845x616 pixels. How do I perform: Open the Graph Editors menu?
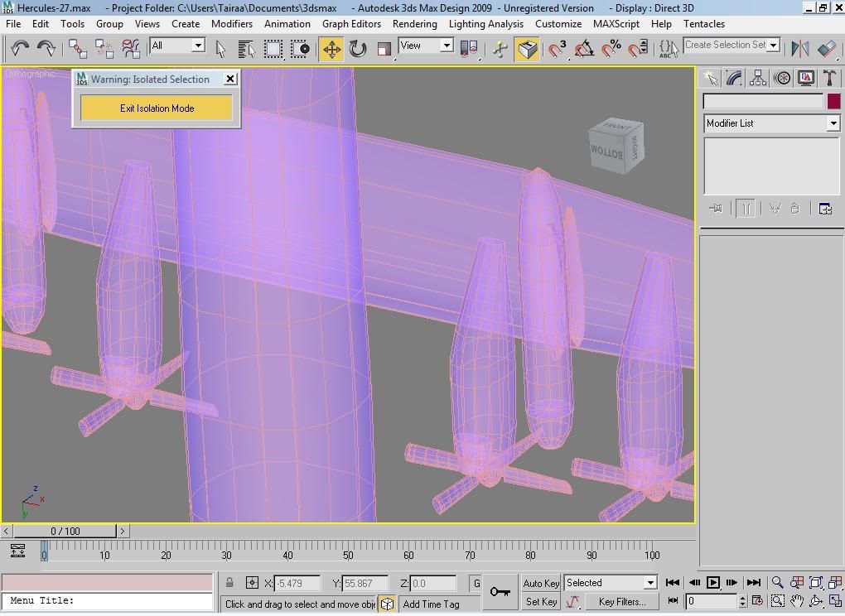coord(351,24)
